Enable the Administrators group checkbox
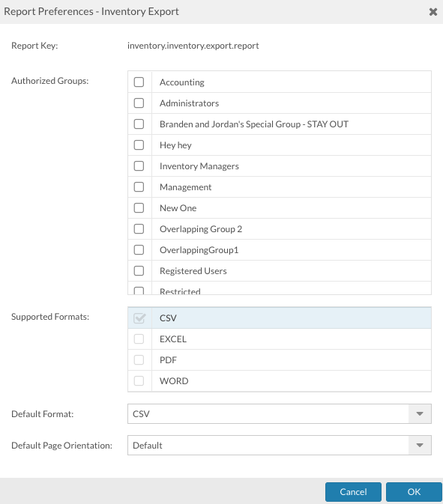Viewport: 443px width, 504px height. click(139, 103)
